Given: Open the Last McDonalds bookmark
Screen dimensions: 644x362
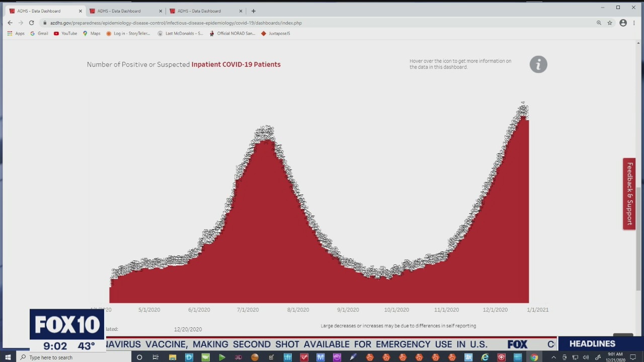Looking at the screenshot, I should pos(181,34).
